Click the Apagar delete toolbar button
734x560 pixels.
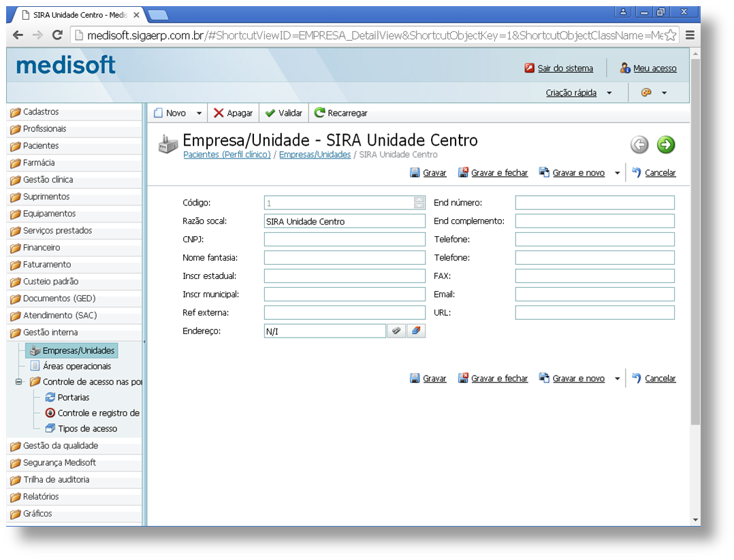coord(233,113)
